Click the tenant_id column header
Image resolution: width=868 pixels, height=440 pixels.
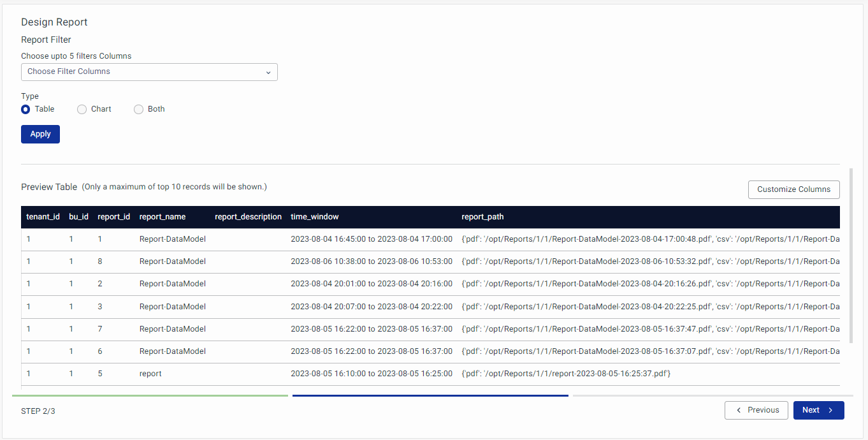(x=43, y=217)
